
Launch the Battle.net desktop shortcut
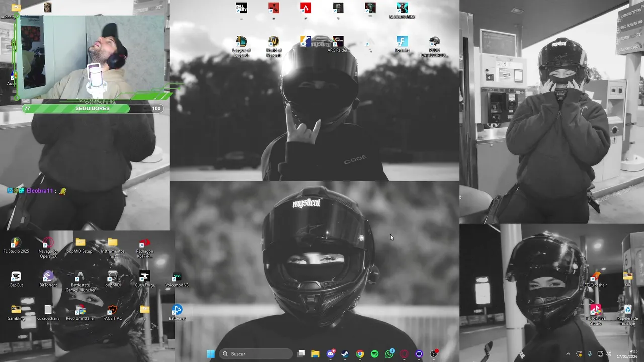[177, 313]
